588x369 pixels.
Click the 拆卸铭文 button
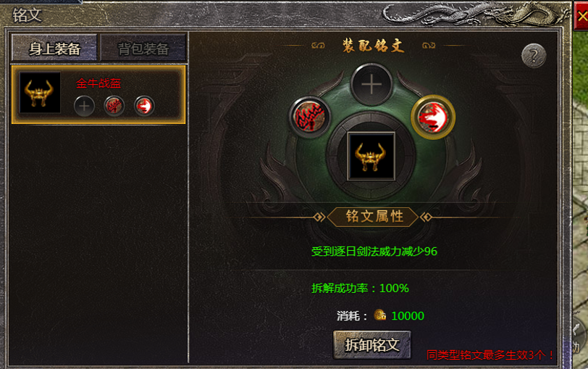(372, 344)
